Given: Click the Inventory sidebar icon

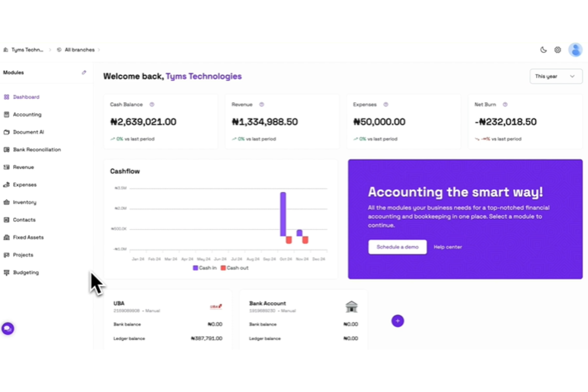Looking at the screenshot, I should (x=6, y=202).
